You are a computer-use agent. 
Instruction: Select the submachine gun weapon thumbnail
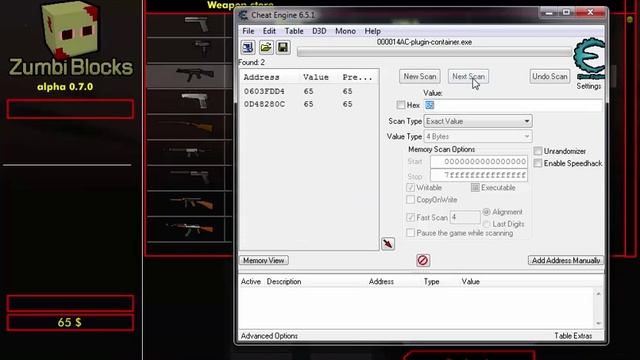click(195, 75)
